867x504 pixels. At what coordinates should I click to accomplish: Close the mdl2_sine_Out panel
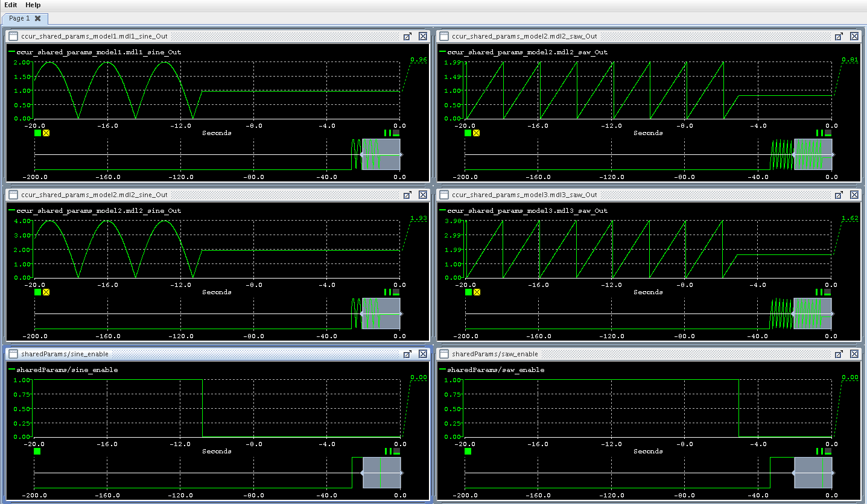(423, 195)
